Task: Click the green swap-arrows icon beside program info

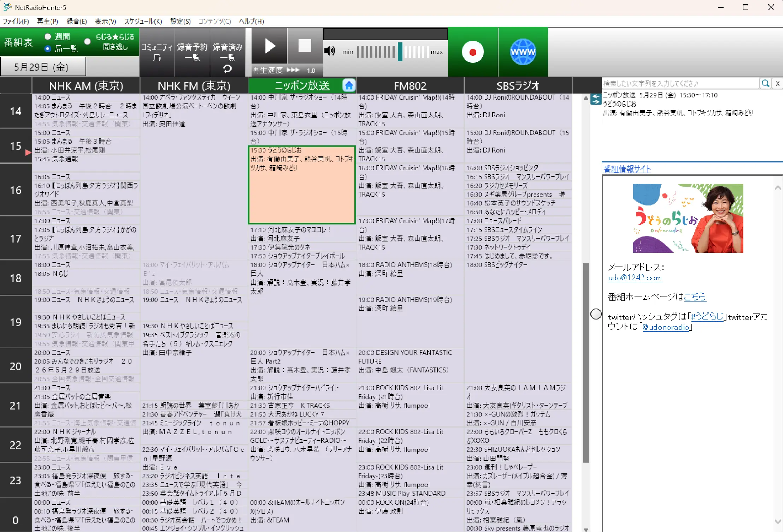Action: 596,99
